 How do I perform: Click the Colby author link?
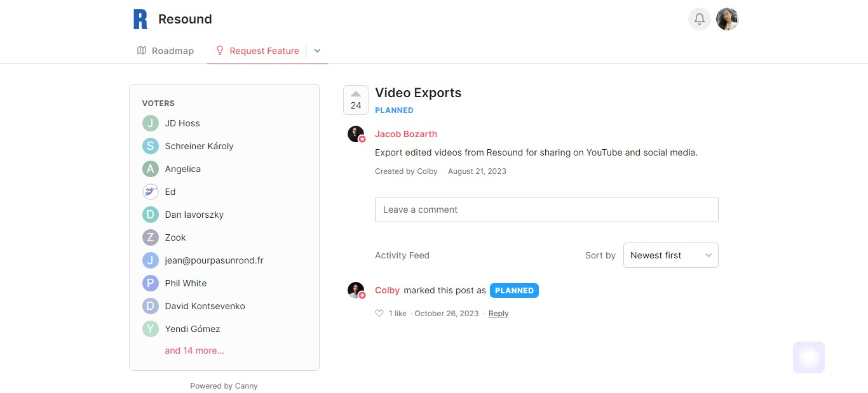[388, 290]
